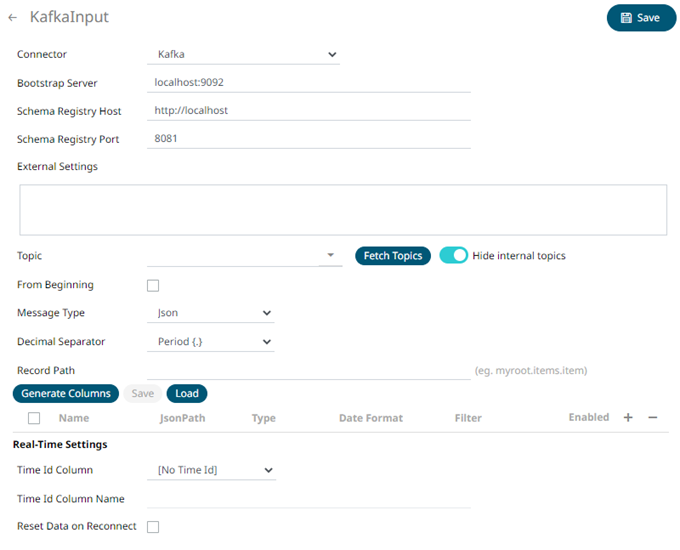Change the Decimal Separator selection

click(214, 342)
